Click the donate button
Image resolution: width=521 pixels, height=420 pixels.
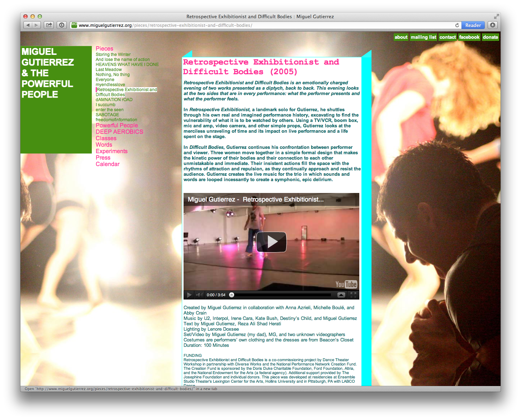[x=490, y=37]
